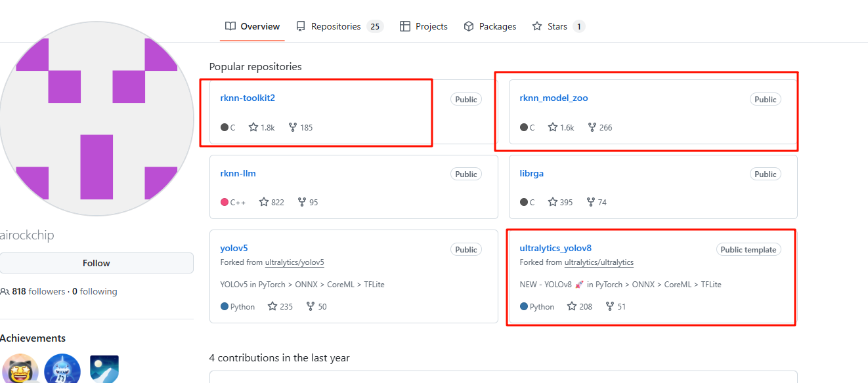868x383 pixels.
Task: Click the cube icon beside Packages
Action: (x=469, y=26)
